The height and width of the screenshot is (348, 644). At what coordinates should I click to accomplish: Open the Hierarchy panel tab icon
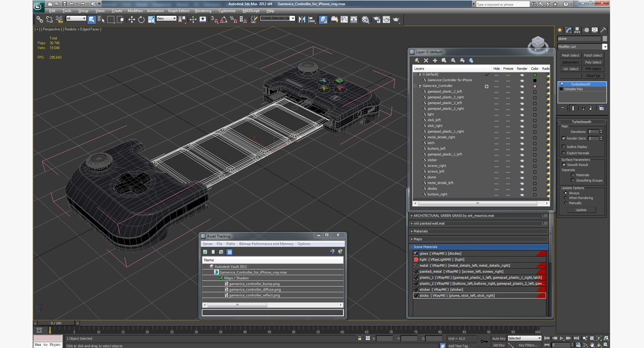click(577, 30)
